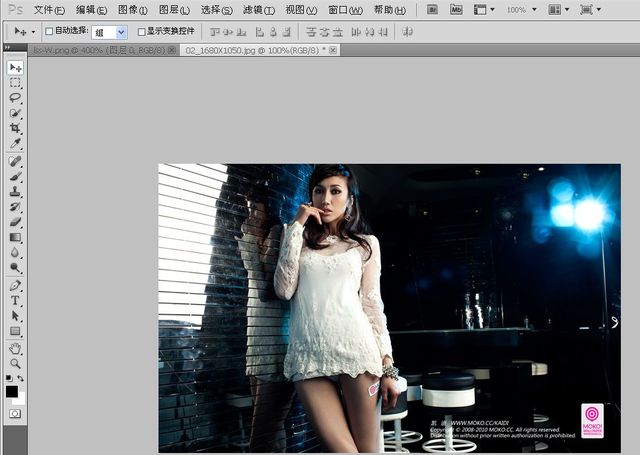640x455 pixels.
Task: Open the 图层(L) menu
Action: pos(174,10)
